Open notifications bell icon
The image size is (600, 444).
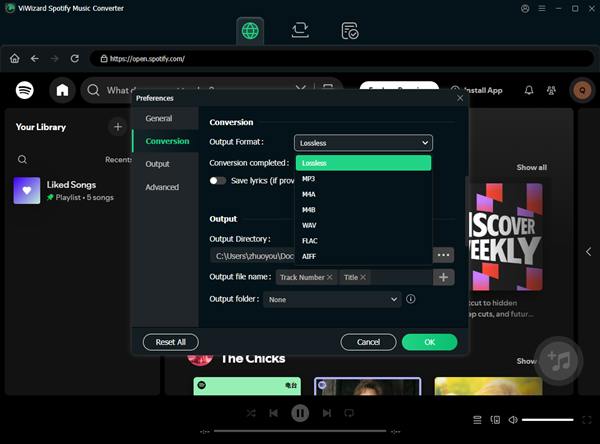click(529, 90)
